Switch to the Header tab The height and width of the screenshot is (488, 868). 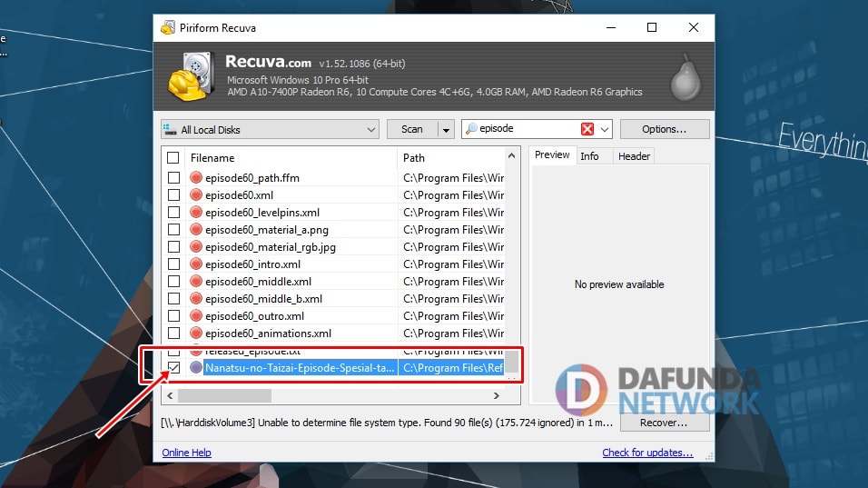coord(634,156)
